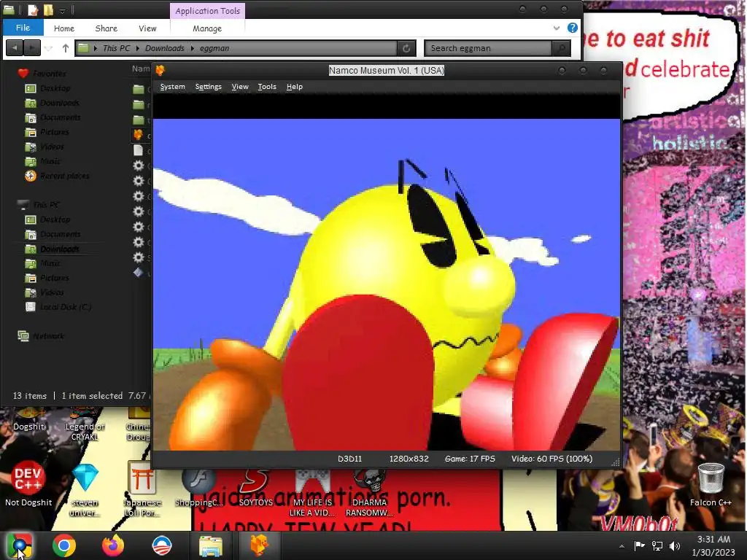Screen dimensions: 747x560
Task: Select Favorites in the navigation pane
Action: tap(50, 74)
